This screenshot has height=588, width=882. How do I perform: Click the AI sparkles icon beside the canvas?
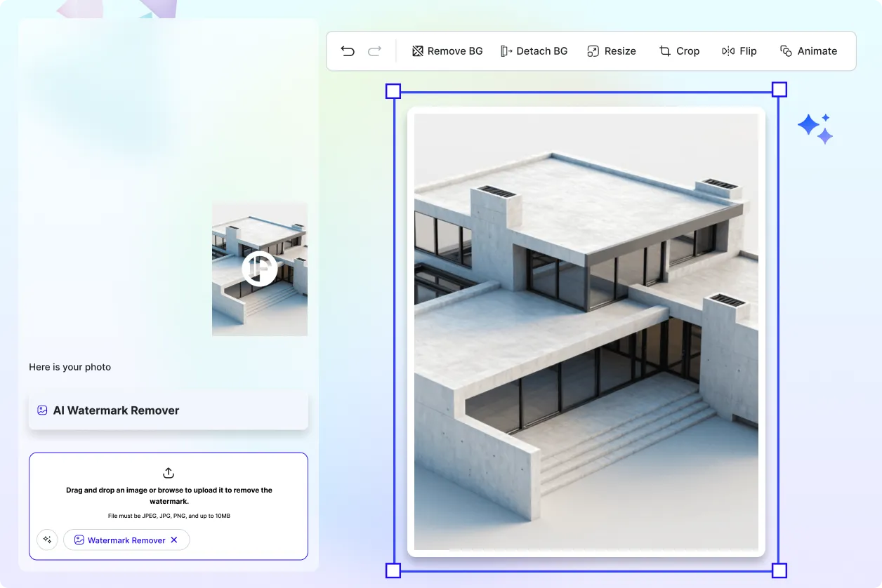815,127
